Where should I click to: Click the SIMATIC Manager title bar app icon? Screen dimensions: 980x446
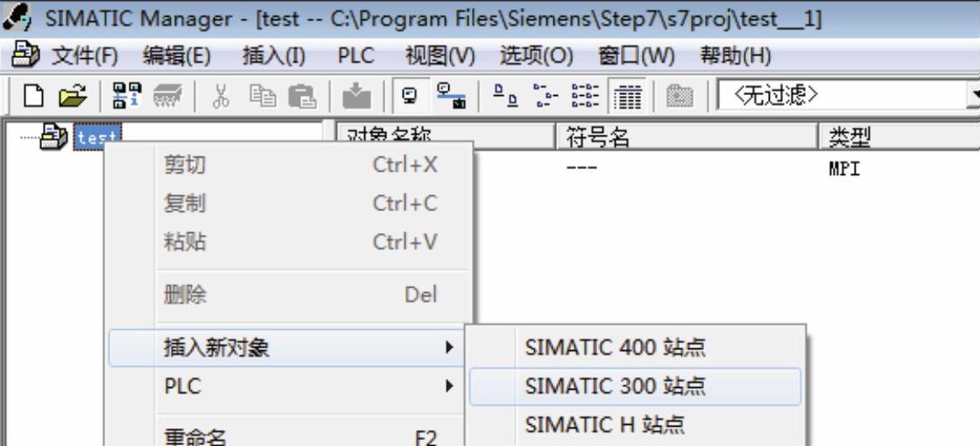coord(16,17)
